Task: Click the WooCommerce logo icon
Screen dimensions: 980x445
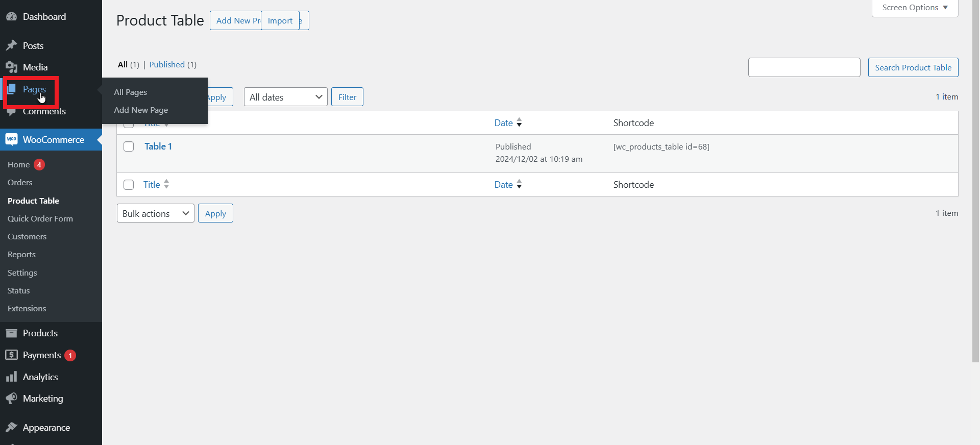Action: click(x=11, y=139)
